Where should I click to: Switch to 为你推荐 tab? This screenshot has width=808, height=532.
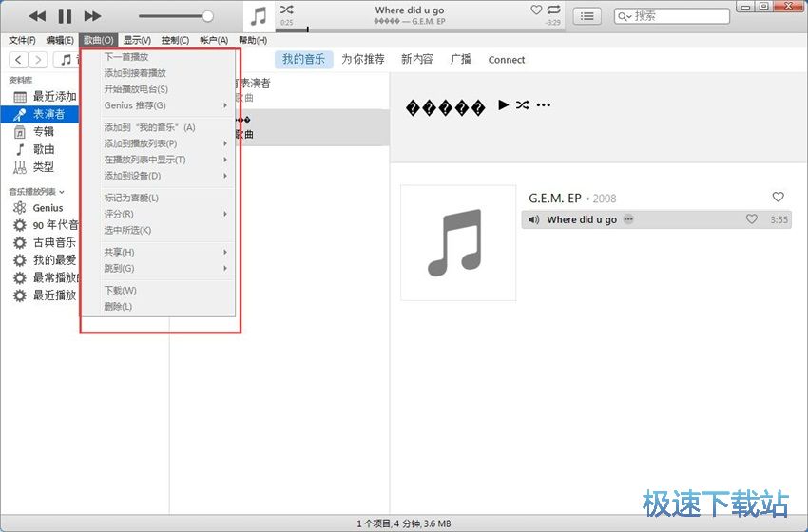[x=363, y=59]
